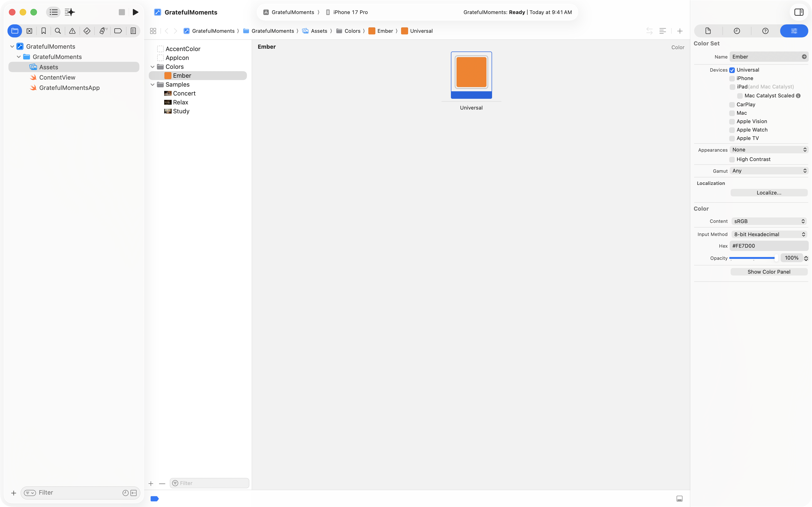The height and width of the screenshot is (507, 812).
Task: Open the Debug navigator spray icon
Action: (x=103, y=31)
